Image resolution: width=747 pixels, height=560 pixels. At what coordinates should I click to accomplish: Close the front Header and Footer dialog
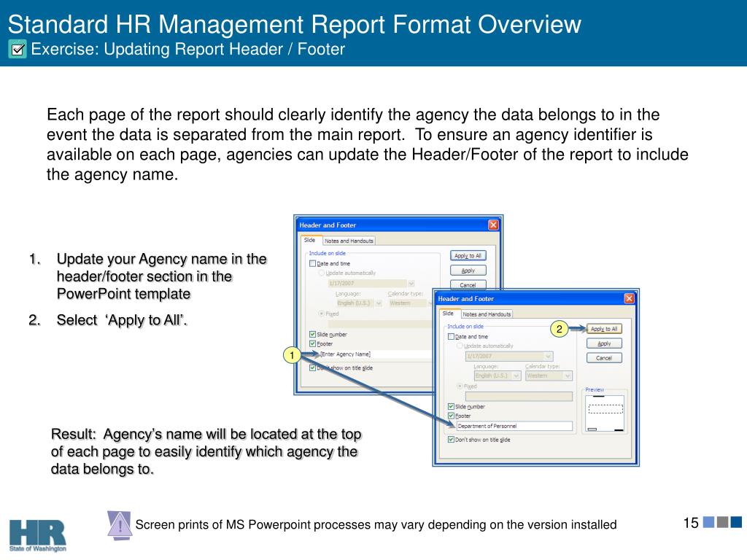point(629,298)
